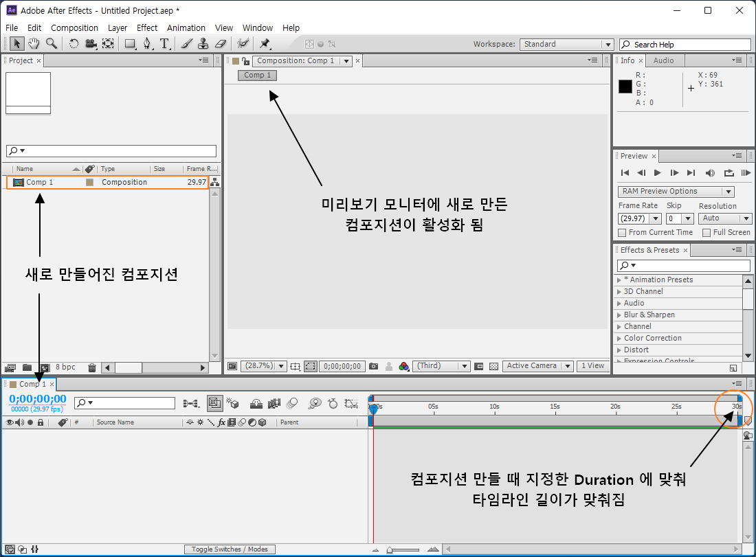Toggle Frame Blending for all layers
The width and height of the screenshot is (756, 557).
pyautogui.click(x=274, y=404)
